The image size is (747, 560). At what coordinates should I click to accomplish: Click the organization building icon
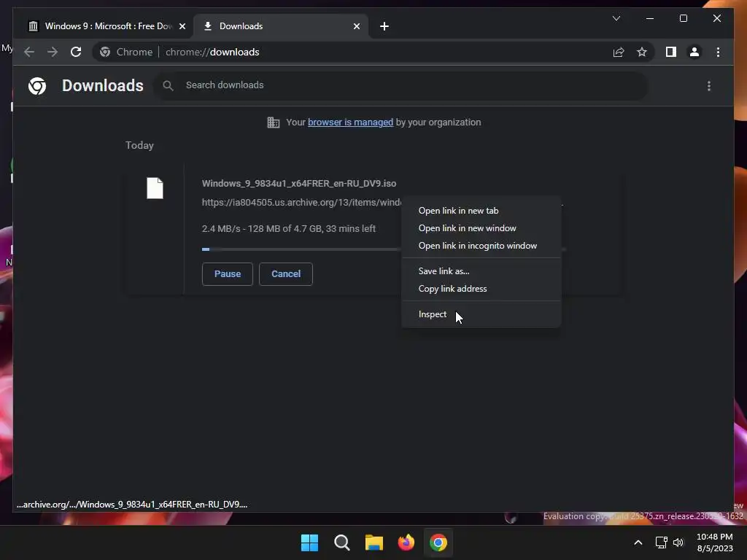pos(274,122)
